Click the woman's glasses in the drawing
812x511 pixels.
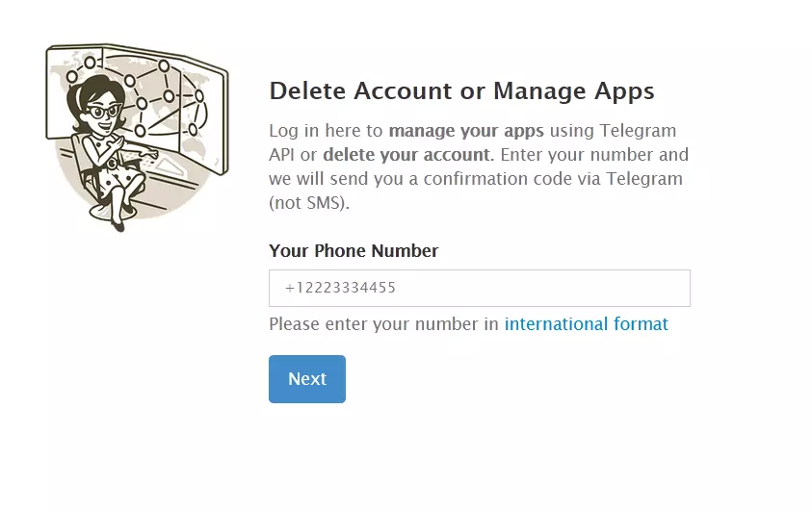[x=105, y=112]
